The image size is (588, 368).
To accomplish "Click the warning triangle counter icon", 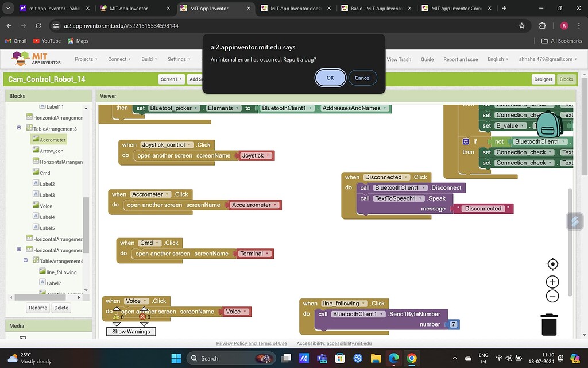I will coord(117,316).
